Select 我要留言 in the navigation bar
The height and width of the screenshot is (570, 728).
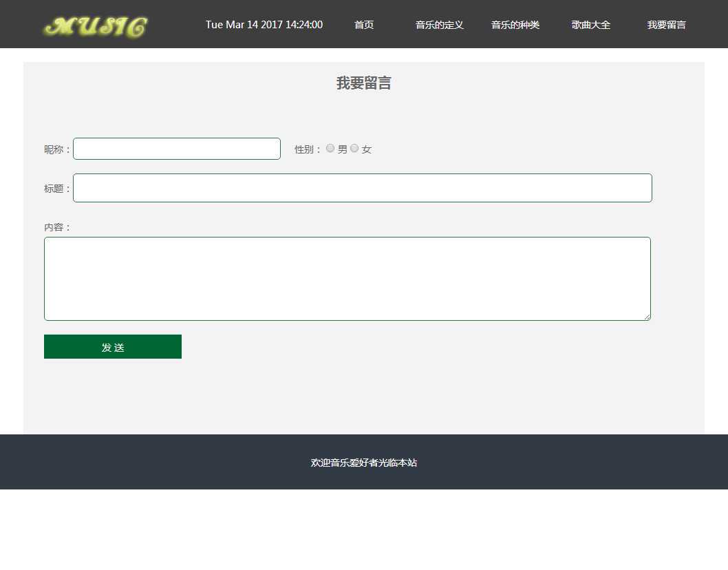[x=666, y=25]
